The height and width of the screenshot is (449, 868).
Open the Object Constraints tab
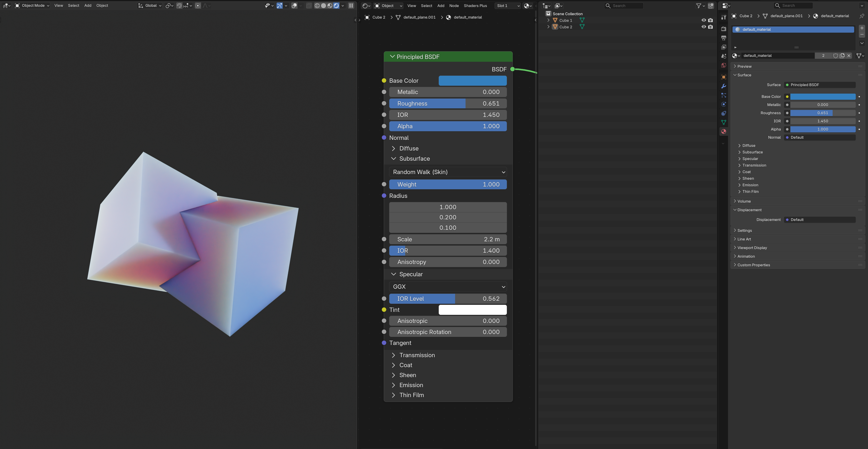[723, 113]
